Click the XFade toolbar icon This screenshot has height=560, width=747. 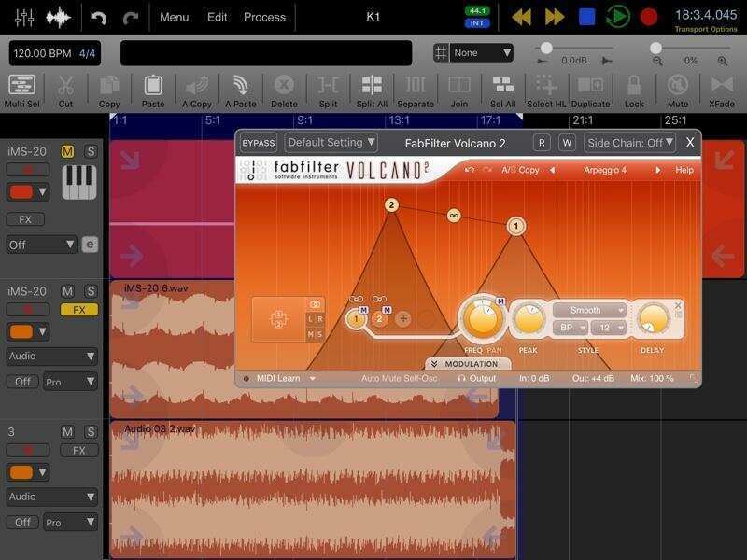pos(722,91)
